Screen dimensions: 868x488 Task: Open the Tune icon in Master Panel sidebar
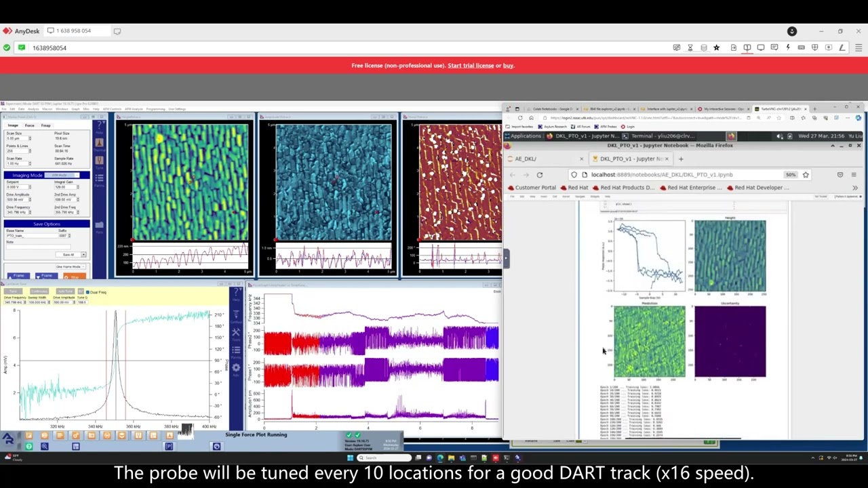pos(100,162)
